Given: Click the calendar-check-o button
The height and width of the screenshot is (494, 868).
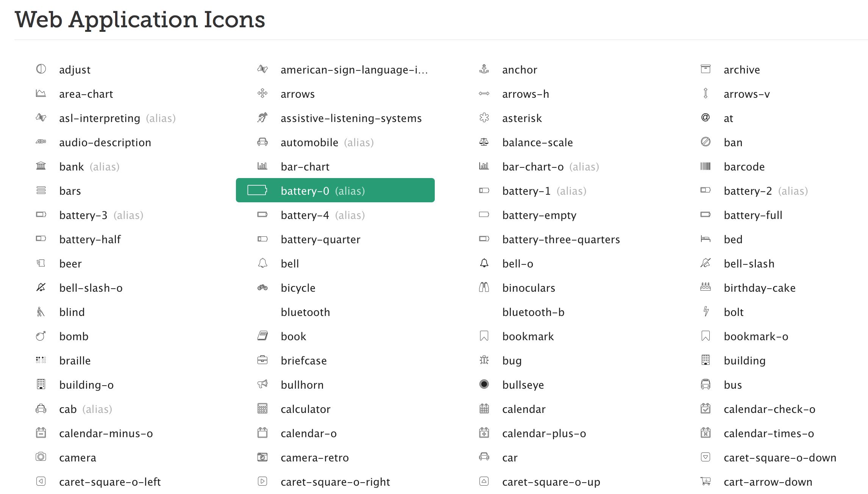Looking at the screenshot, I should pos(769,409).
